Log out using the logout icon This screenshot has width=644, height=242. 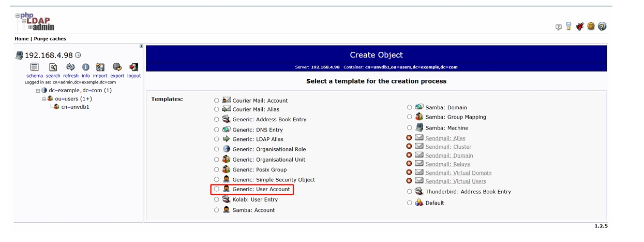tap(134, 67)
